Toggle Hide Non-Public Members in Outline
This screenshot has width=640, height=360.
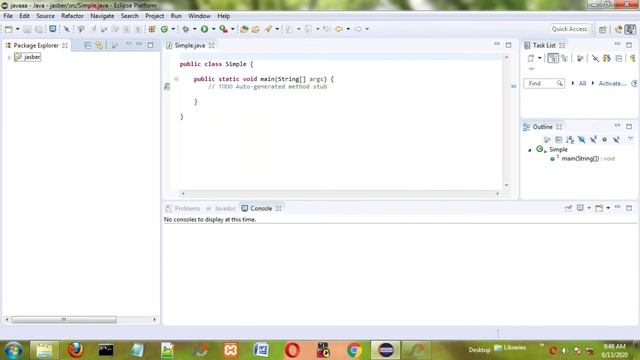click(604, 140)
